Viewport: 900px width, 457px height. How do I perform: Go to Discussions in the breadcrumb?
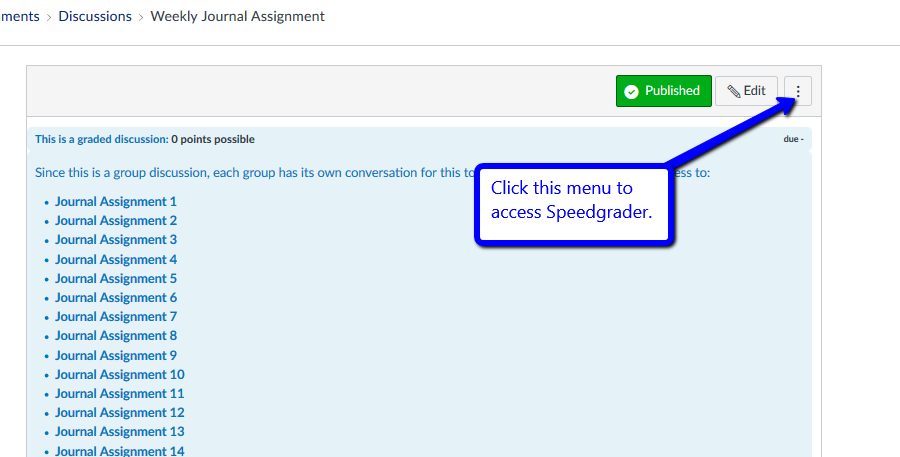(95, 16)
